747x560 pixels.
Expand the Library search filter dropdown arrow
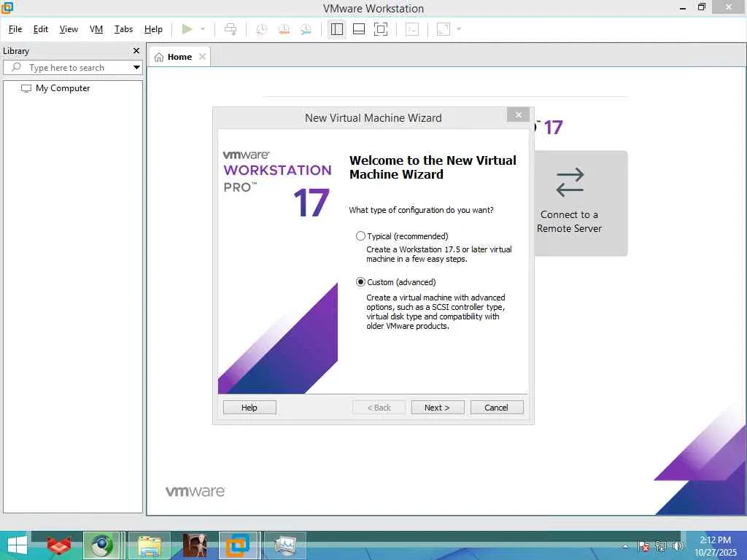136,68
